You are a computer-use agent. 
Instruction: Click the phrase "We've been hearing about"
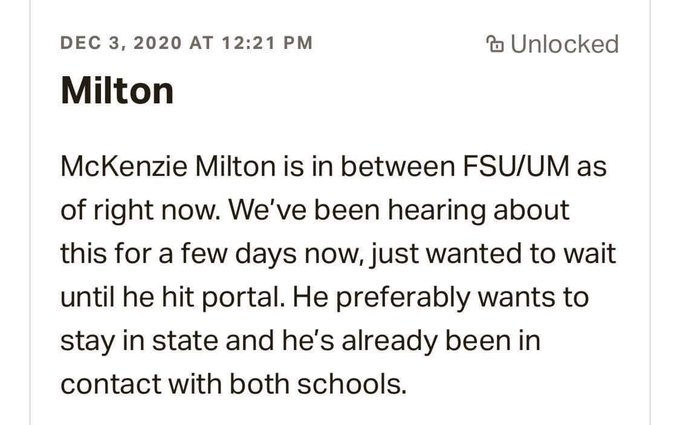[399, 210]
